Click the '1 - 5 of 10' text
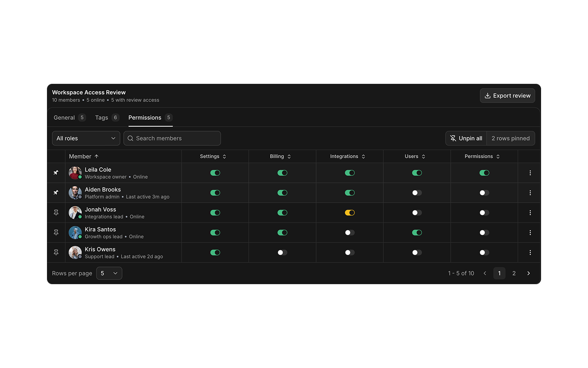Screen dimensions: 588x368 pos(461,273)
